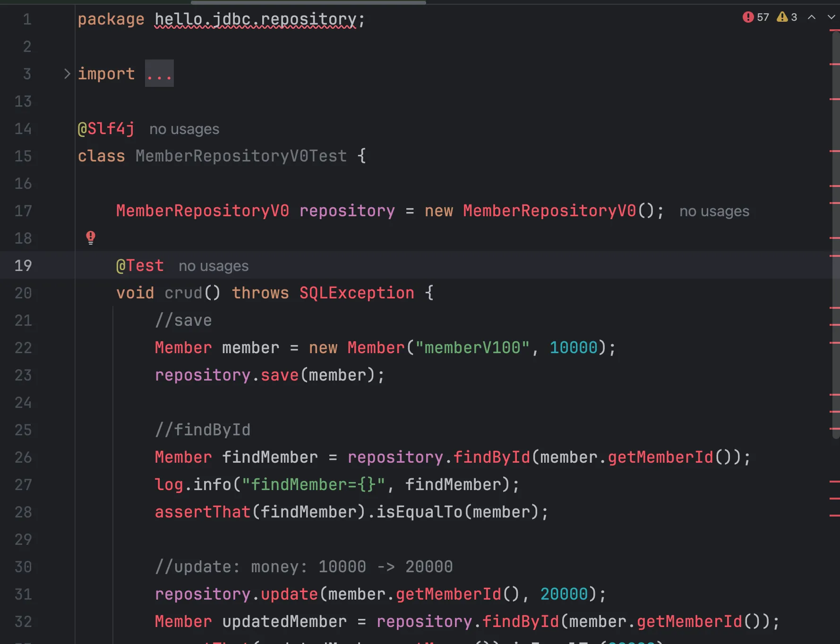Viewport: 840px width, 644px height.
Task: Click the //update: money comment line
Action: click(x=304, y=567)
